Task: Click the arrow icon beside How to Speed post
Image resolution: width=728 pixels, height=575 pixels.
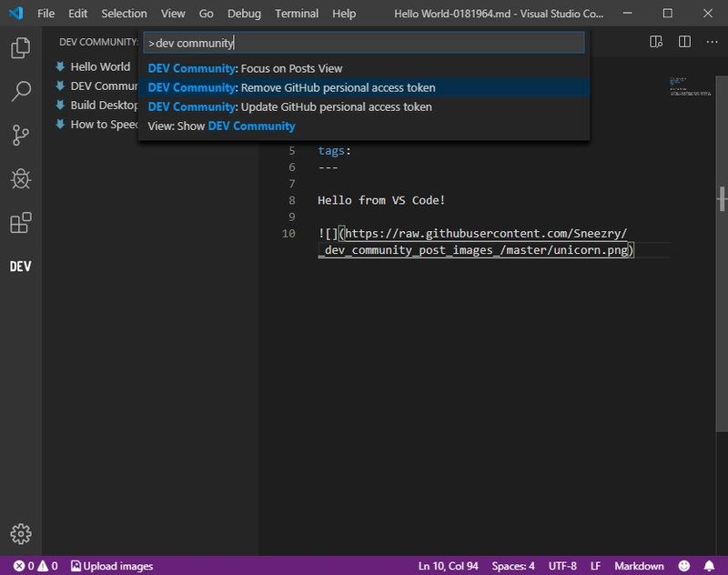Action: 60,124
